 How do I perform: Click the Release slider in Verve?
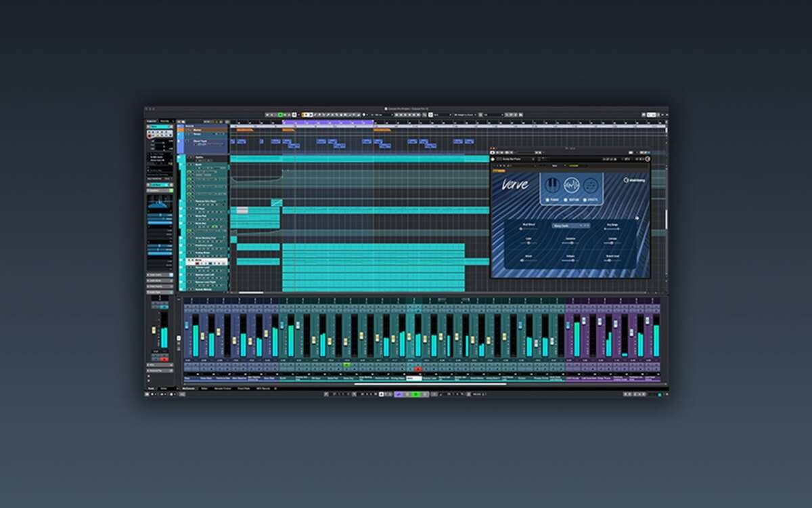[x=570, y=261]
